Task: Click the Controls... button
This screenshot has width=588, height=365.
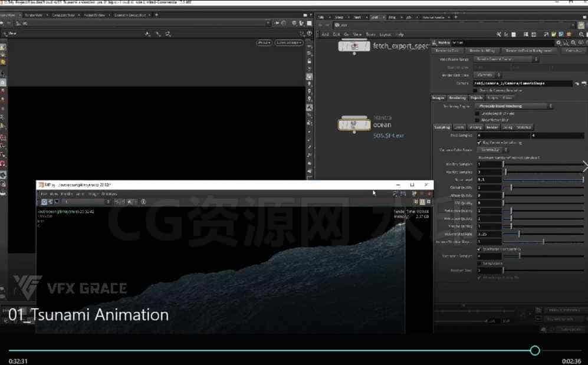Action: (573, 51)
